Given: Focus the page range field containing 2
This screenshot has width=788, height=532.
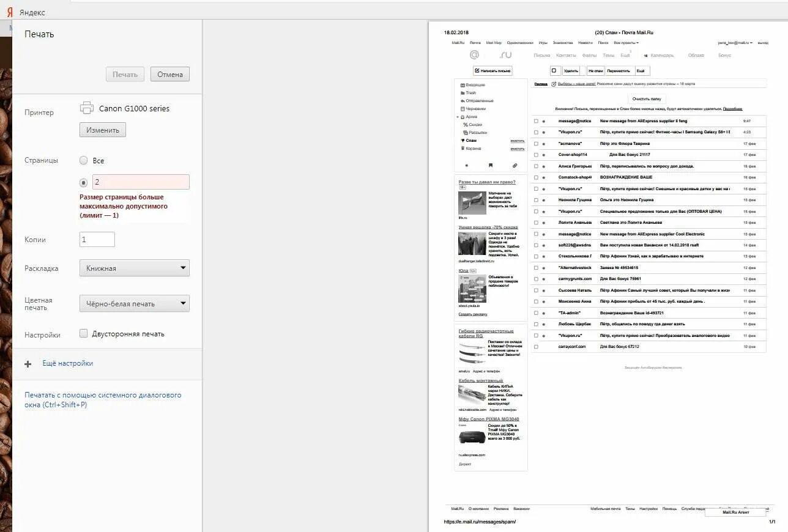Looking at the screenshot, I should (x=141, y=182).
